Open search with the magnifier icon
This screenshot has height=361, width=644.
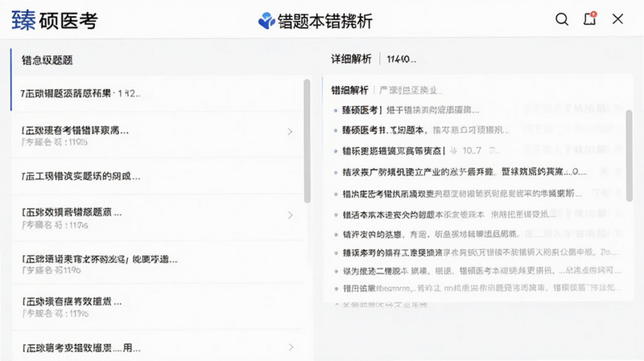pyautogui.click(x=561, y=19)
